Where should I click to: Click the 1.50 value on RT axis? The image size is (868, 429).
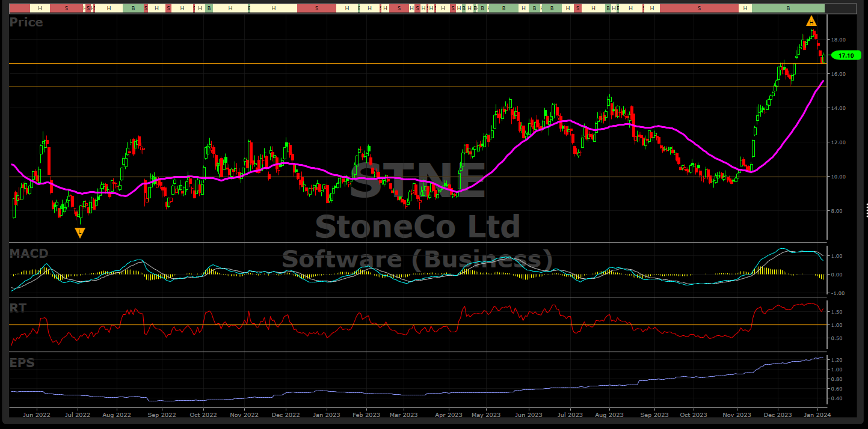coord(837,312)
